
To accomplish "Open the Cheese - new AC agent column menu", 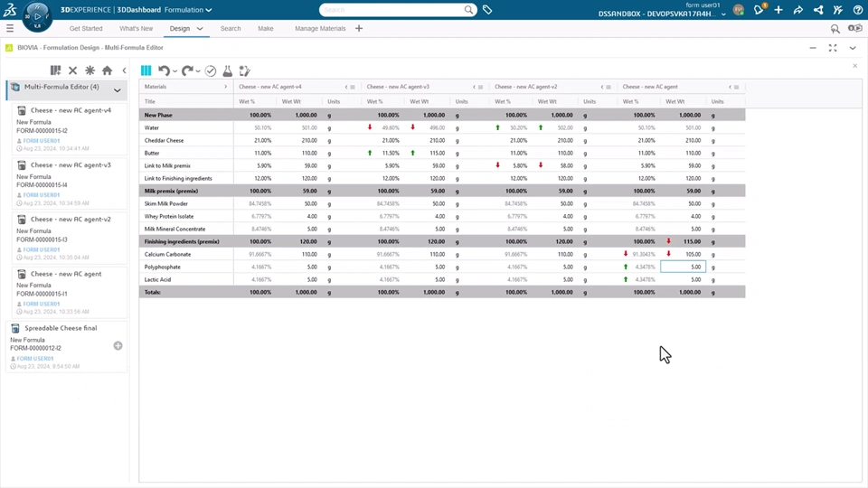I will pyautogui.click(x=736, y=87).
